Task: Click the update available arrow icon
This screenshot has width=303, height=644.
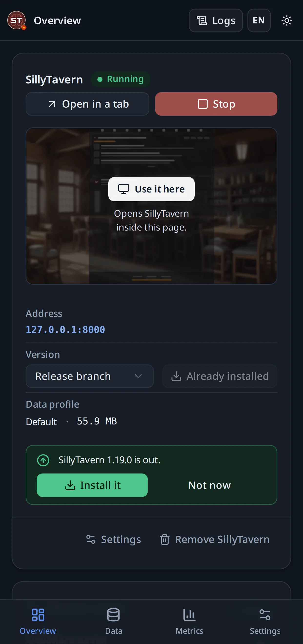Action: tap(43, 460)
